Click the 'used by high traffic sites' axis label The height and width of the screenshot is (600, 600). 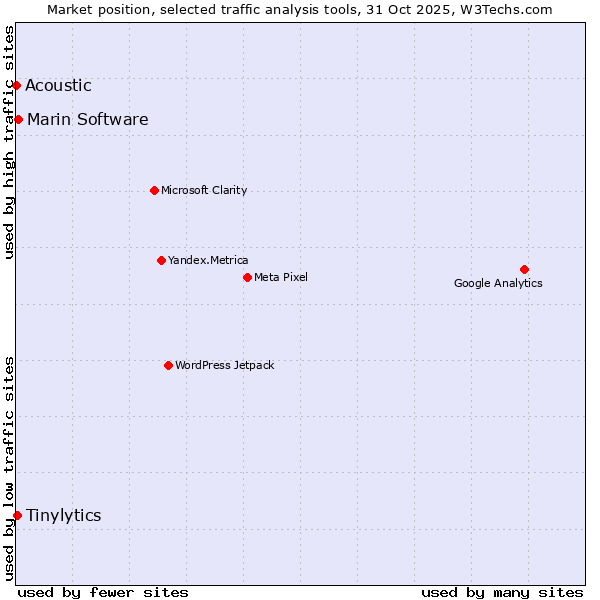click(9, 142)
